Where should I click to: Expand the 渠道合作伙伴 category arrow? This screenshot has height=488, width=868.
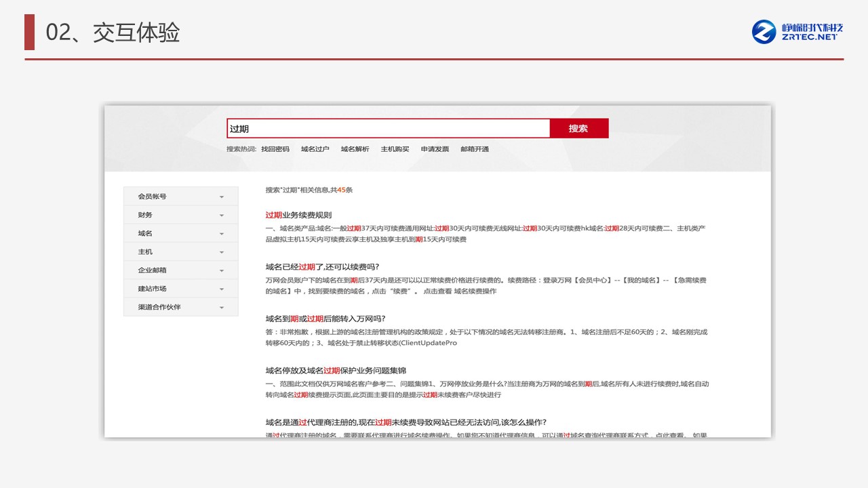point(222,308)
